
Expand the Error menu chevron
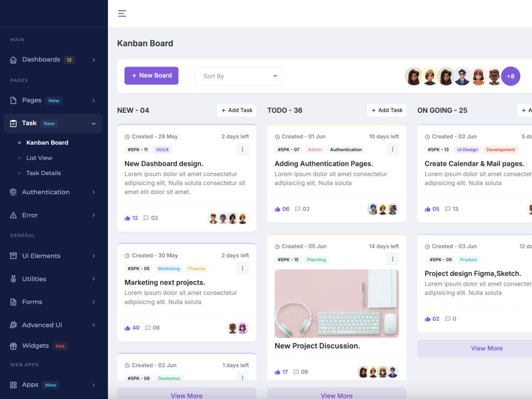point(94,215)
